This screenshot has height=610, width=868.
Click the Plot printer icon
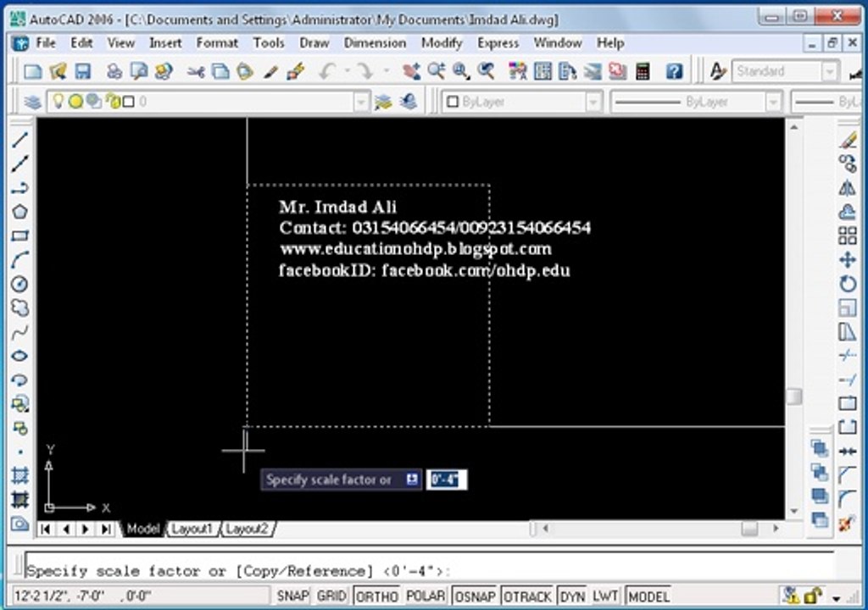tap(114, 71)
